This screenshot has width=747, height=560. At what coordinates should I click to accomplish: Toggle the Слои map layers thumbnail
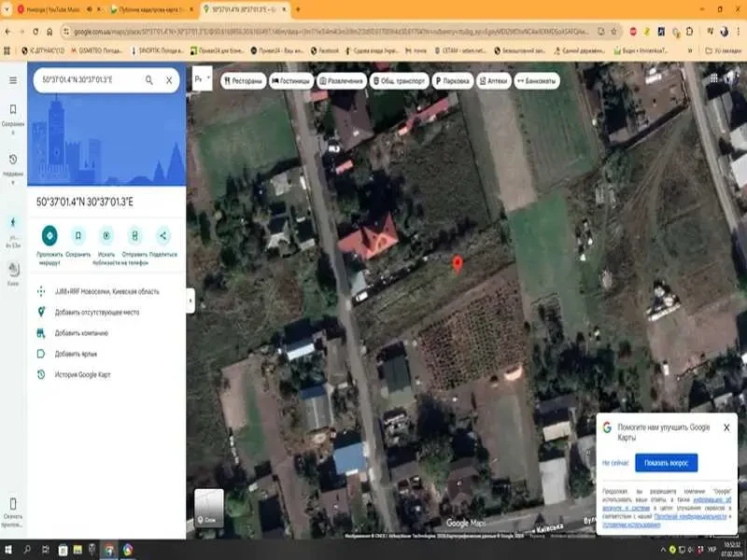click(x=208, y=508)
